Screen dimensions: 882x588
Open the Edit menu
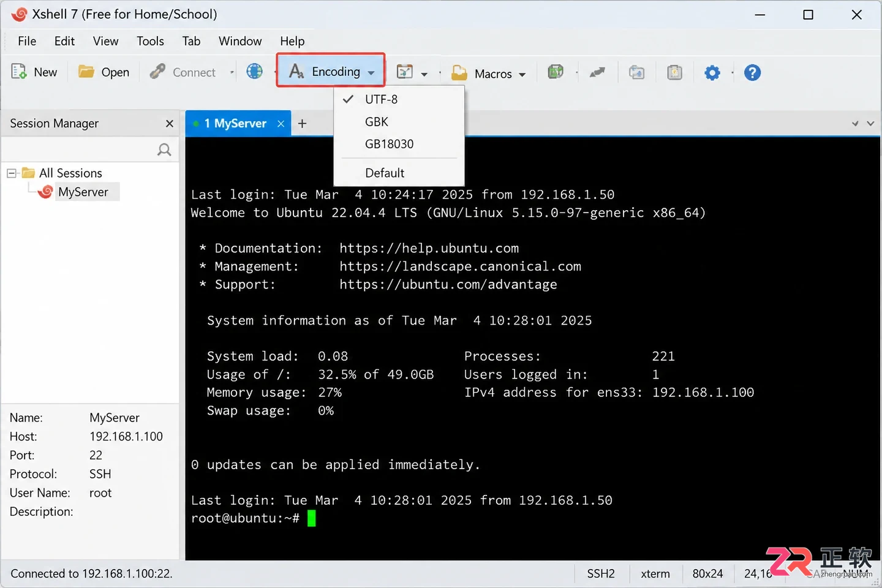pos(64,41)
